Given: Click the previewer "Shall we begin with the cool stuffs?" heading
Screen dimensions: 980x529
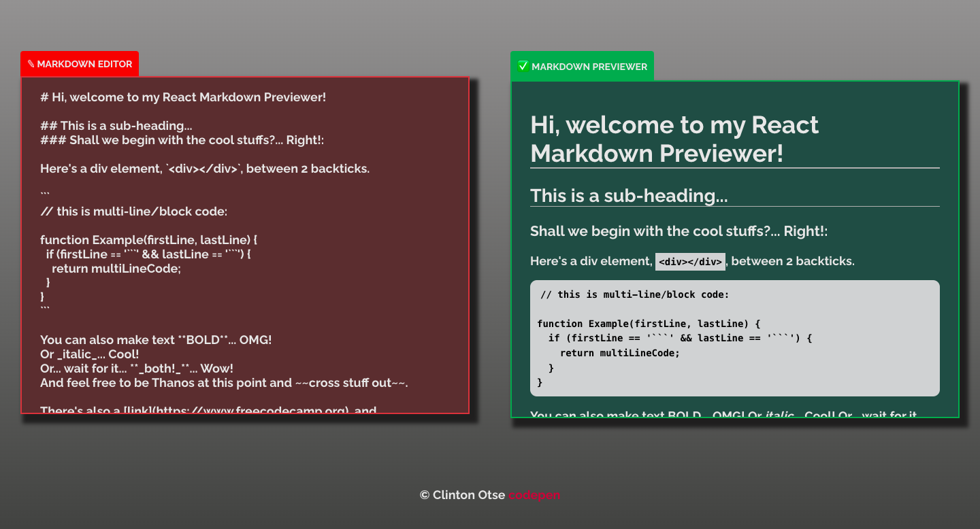Looking at the screenshot, I should pyautogui.click(x=679, y=231).
